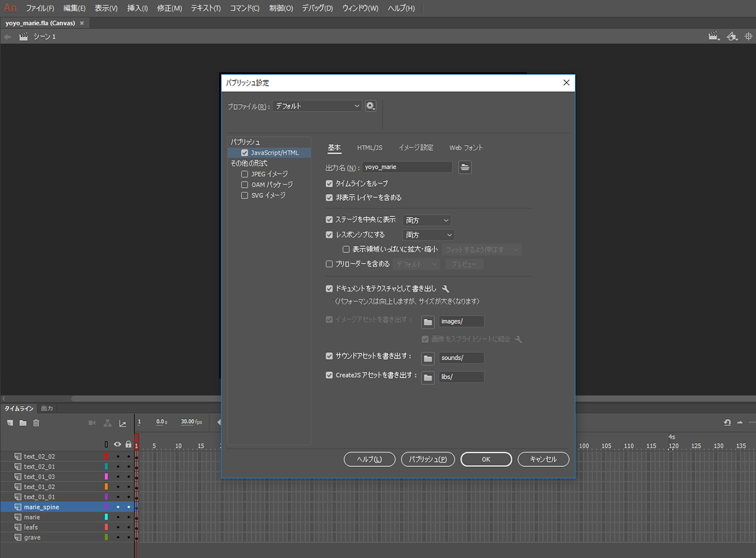Toggle サウンドアセットを書き出す checkbox
Screen dimensions: 756x558
(330, 356)
